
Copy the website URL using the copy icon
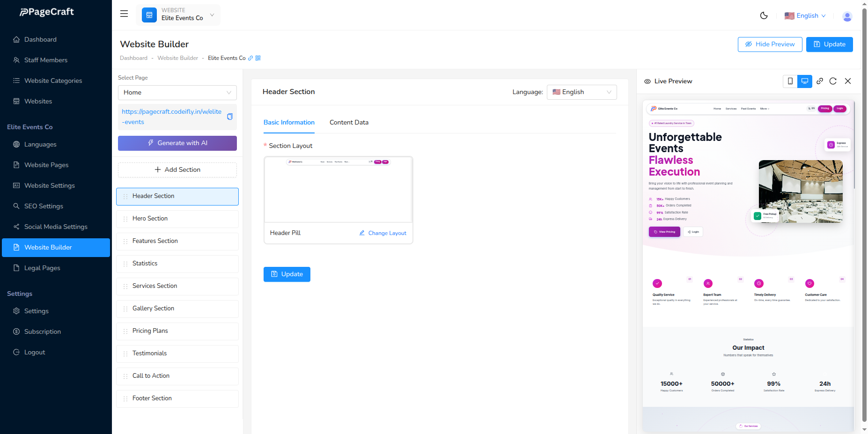230,117
